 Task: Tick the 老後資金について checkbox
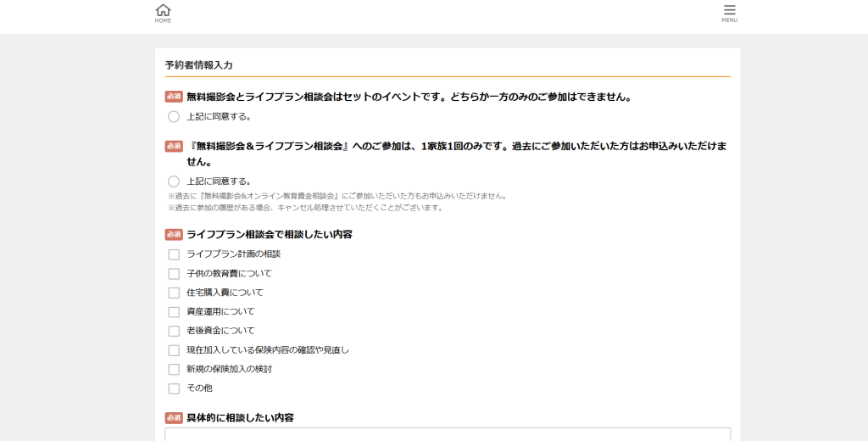174,331
